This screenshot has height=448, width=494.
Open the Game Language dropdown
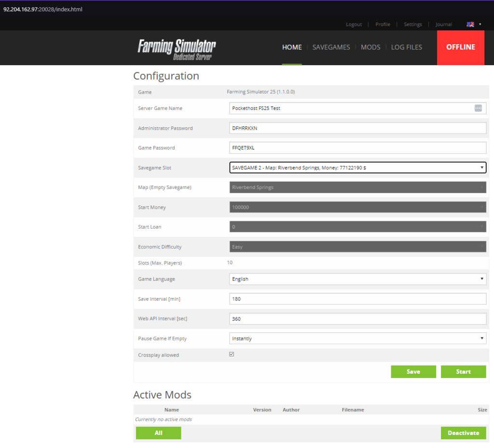pyautogui.click(x=357, y=279)
